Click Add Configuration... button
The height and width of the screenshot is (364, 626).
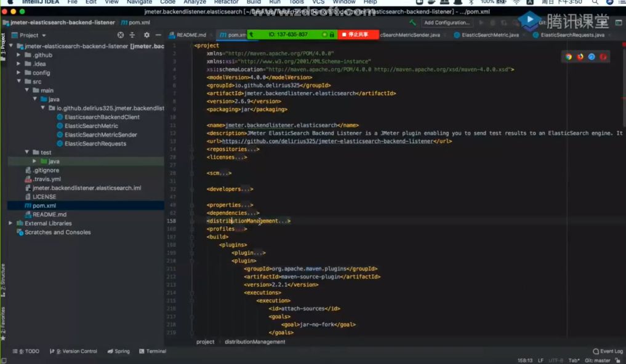[x=447, y=23]
